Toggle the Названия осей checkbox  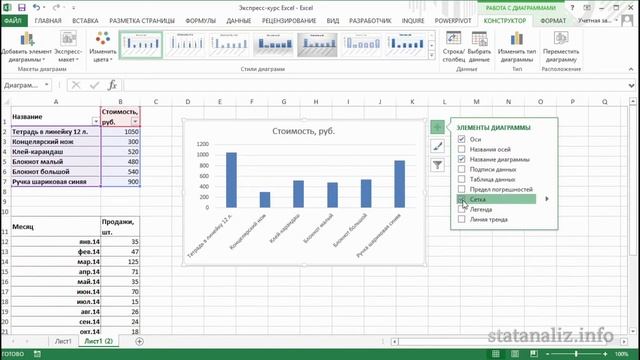coord(461,149)
